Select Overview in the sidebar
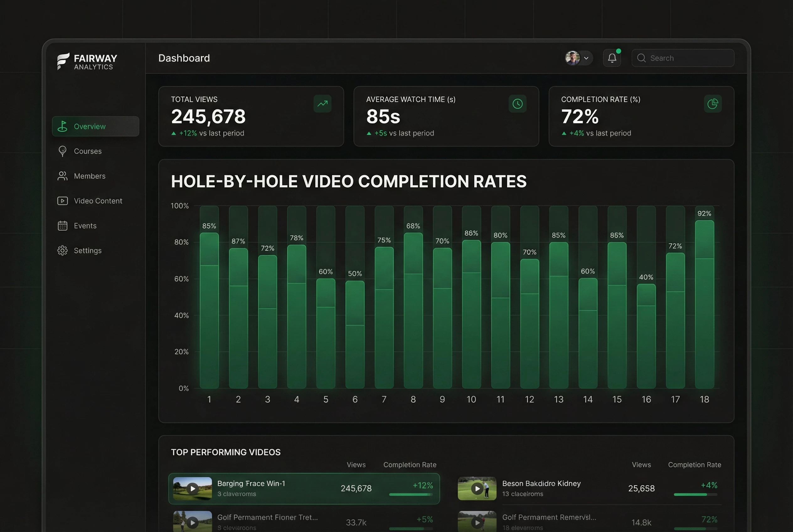Screen dimensions: 793x532 [x=96, y=126]
